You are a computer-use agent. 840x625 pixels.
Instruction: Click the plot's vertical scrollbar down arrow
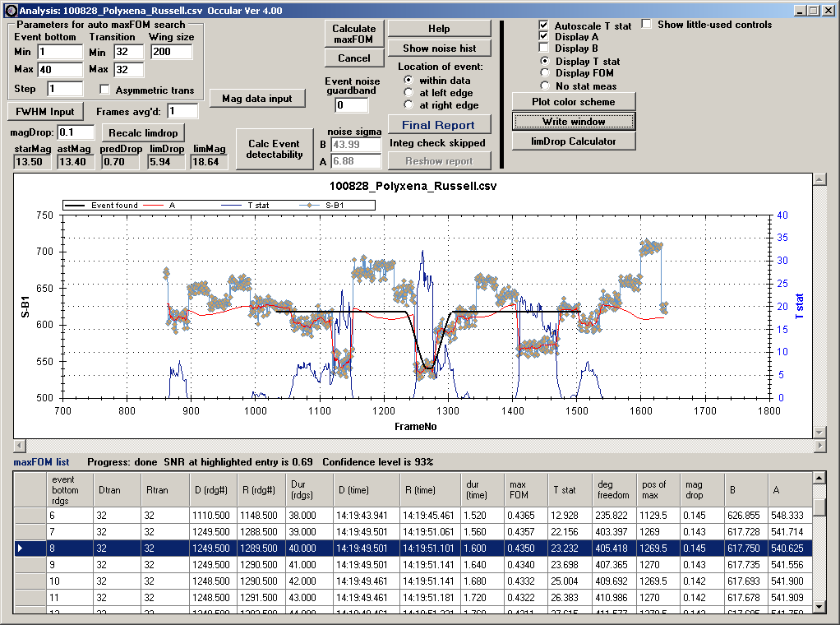click(x=819, y=432)
